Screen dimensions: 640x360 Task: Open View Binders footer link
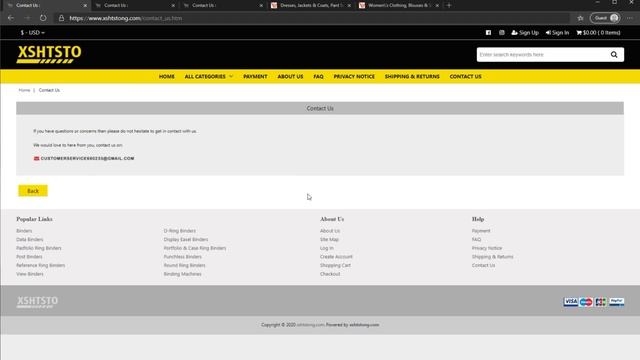pyautogui.click(x=30, y=274)
